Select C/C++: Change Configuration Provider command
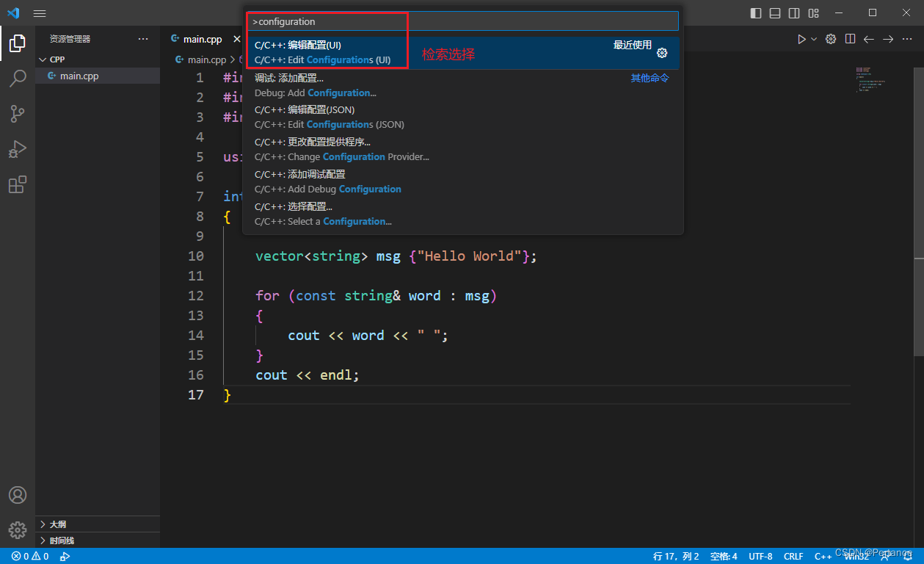Image resolution: width=924 pixels, height=564 pixels. 462,150
